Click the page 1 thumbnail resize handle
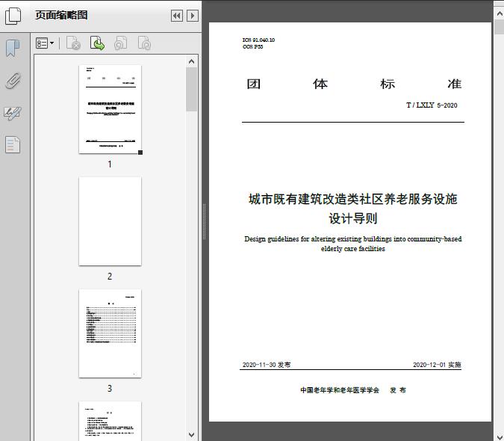 point(140,152)
